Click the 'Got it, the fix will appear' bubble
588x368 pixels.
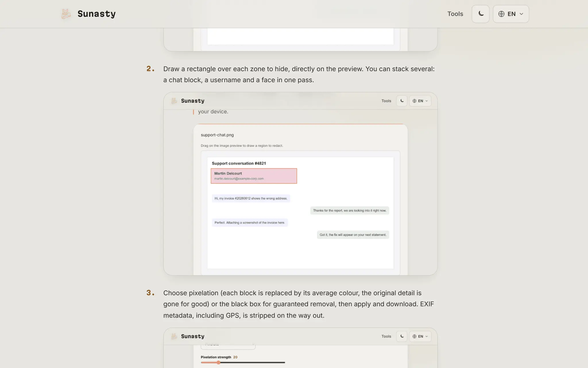(x=353, y=235)
